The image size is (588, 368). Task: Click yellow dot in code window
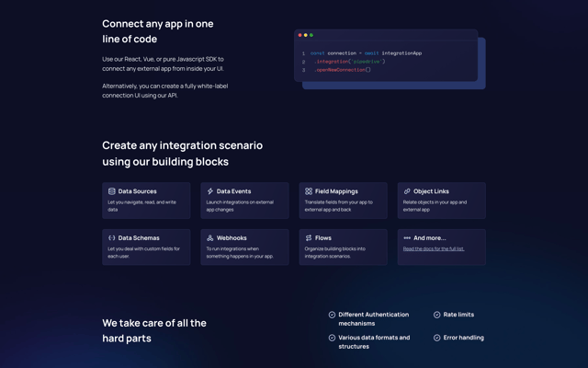pyautogui.click(x=306, y=35)
